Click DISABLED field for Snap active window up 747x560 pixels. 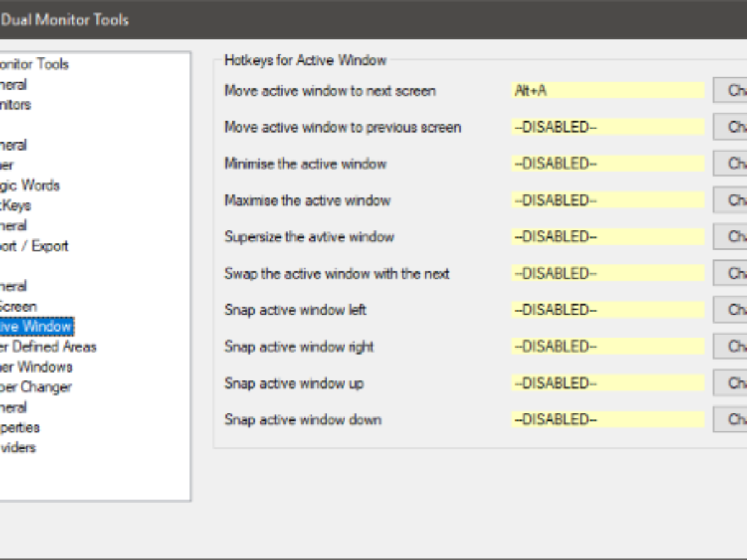[x=607, y=383]
